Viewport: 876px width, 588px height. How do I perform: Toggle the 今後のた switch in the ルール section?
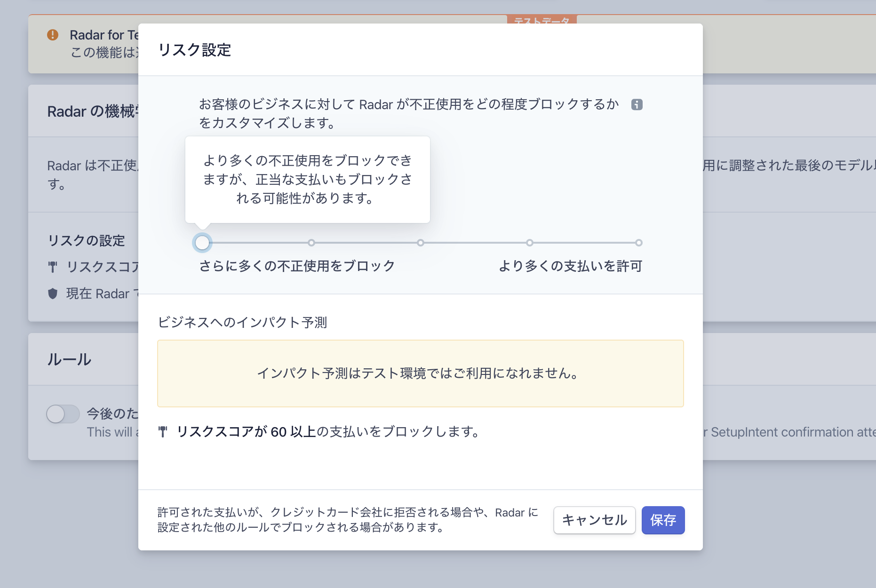[x=63, y=414]
